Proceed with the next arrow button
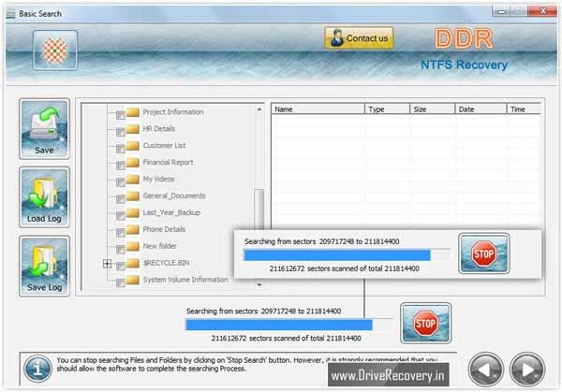562x392 pixels. coord(527,370)
